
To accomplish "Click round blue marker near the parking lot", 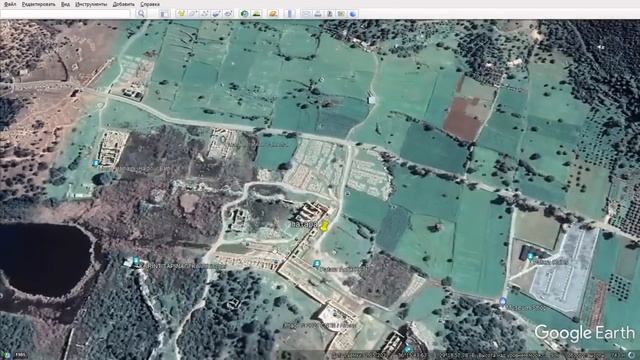I will [x=503, y=301].
